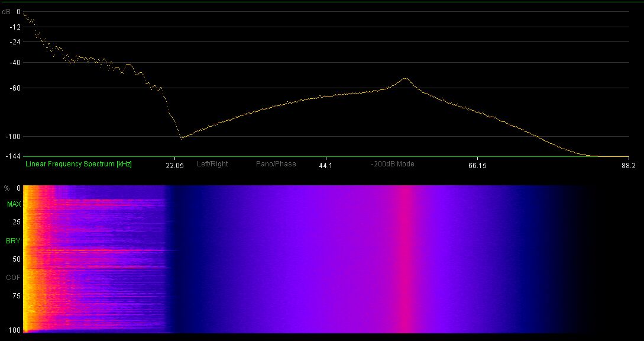This screenshot has height=341, width=644.
Task: Enable the -200dB Mode option
Action: tap(393, 164)
